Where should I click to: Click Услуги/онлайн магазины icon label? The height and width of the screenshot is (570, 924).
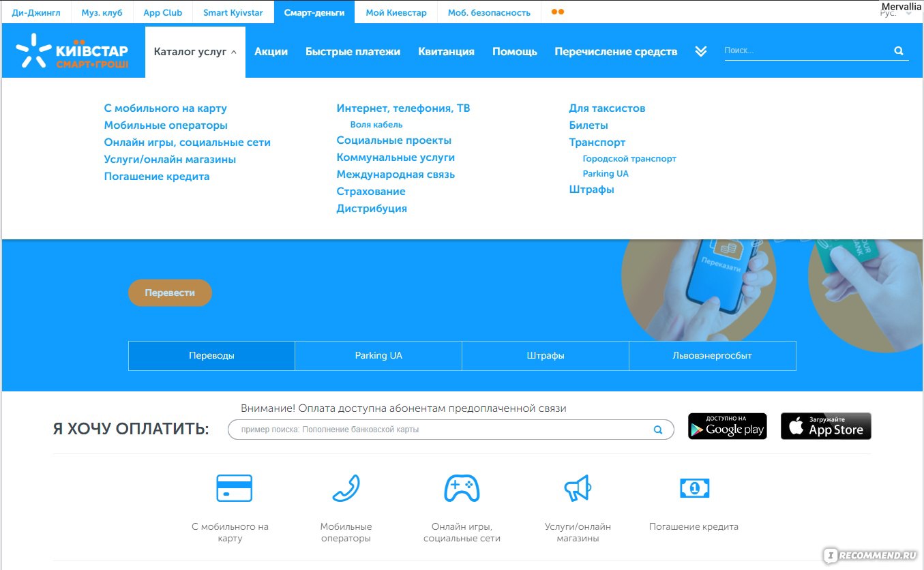tap(578, 532)
